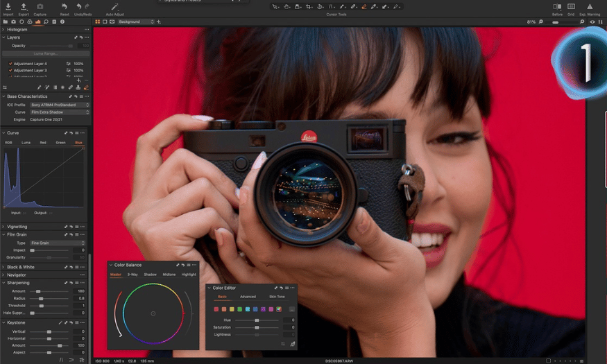This screenshot has height=364, width=607.
Task: Open the Details magnifier tool tab
Action: pos(46,21)
